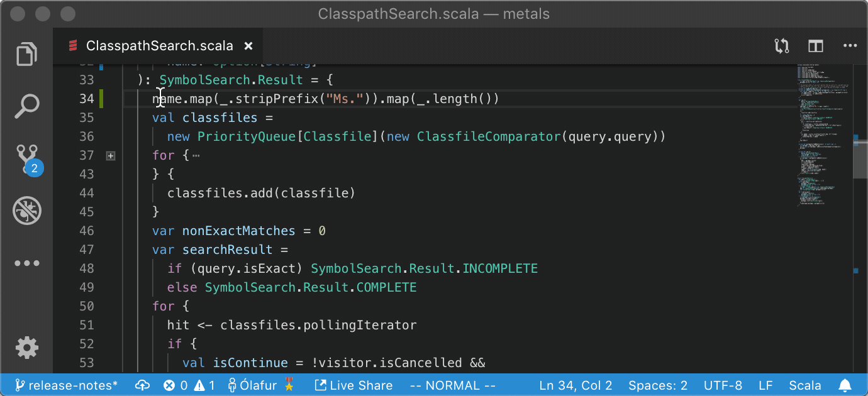This screenshot has width=868, height=396.
Task: Publish changes with the cloud upload icon
Action: pyautogui.click(x=142, y=385)
